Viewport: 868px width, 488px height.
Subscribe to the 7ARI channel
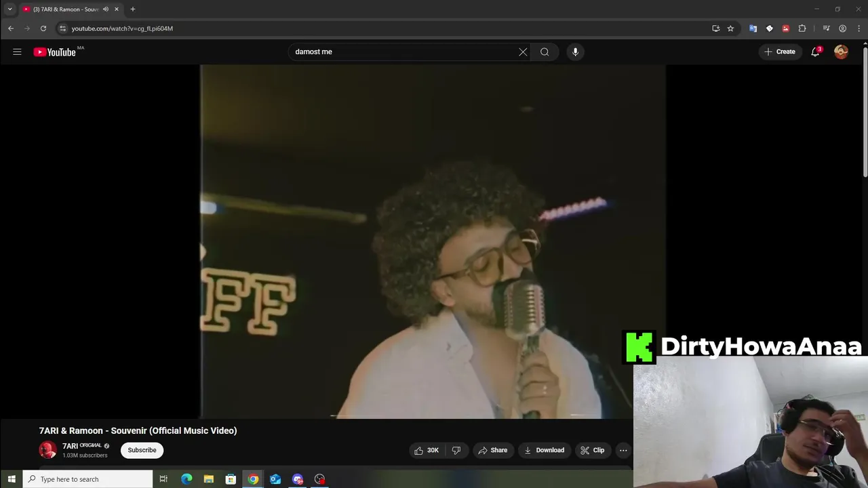(x=142, y=450)
